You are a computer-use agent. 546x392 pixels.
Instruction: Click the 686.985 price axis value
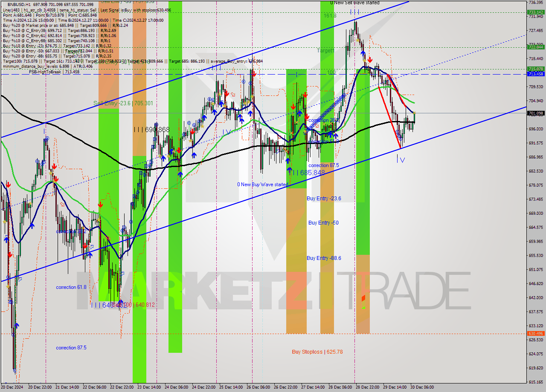click(x=536, y=157)
